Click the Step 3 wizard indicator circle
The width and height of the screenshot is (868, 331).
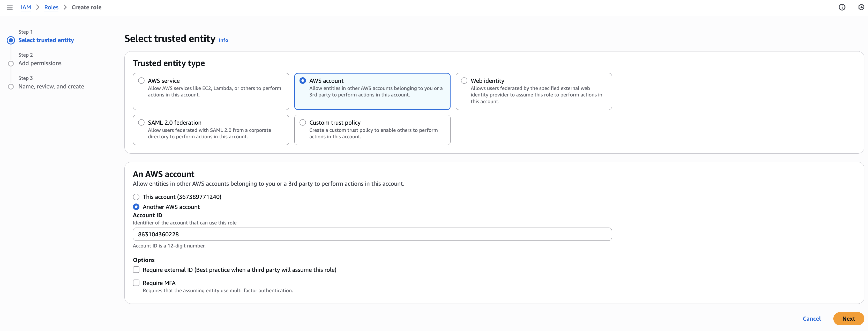click(11, 87)
